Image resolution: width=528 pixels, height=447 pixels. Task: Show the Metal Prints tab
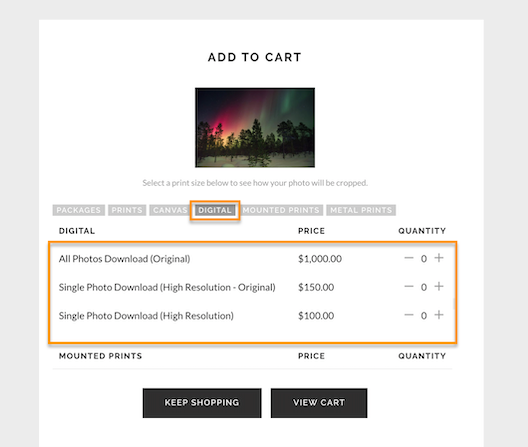tap(361, 210)
